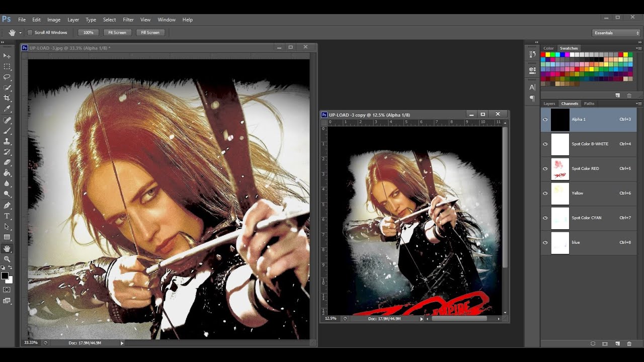Open the Filter menu
The image size is (644, 362).
[x=128, y=20]
